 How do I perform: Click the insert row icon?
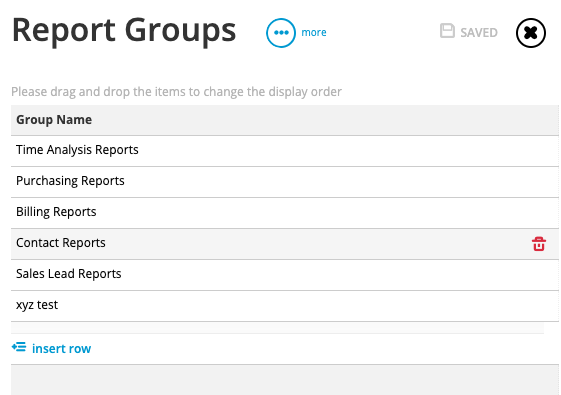(19, 347)
